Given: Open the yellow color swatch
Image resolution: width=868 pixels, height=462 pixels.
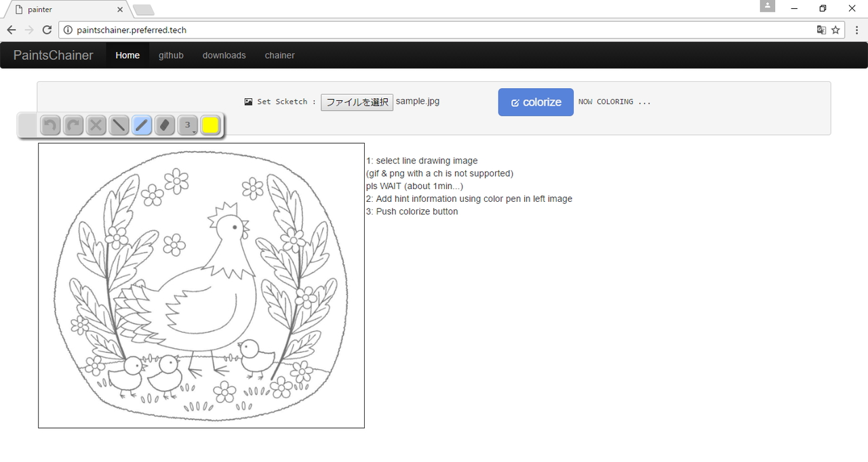Looking at the screenshot, I should [x=211, y=125].
